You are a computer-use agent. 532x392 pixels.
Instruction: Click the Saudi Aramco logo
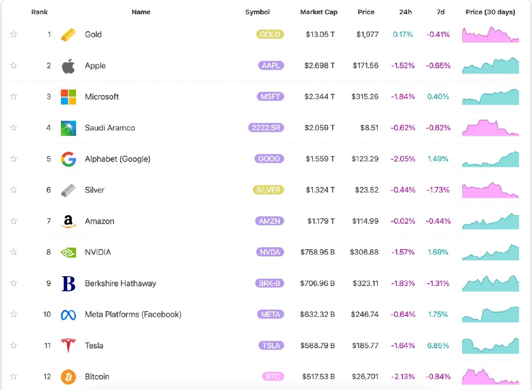68,128
